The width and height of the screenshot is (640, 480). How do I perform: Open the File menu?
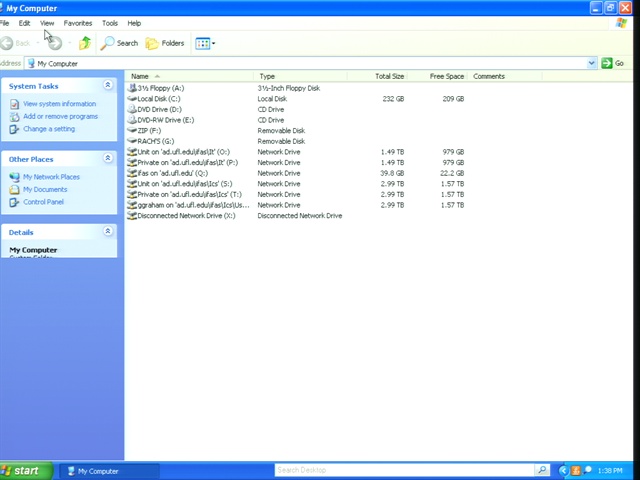[x=4, y=23]
